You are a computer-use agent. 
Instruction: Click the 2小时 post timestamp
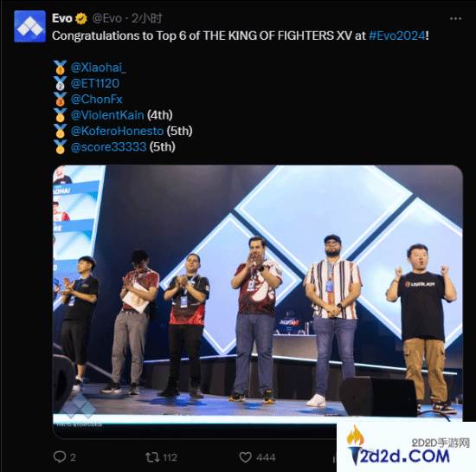point(147,18)
